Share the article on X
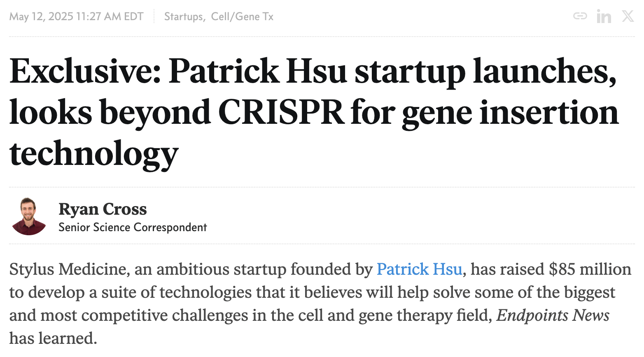The image size is (644, 357). [x=628, y=16]
